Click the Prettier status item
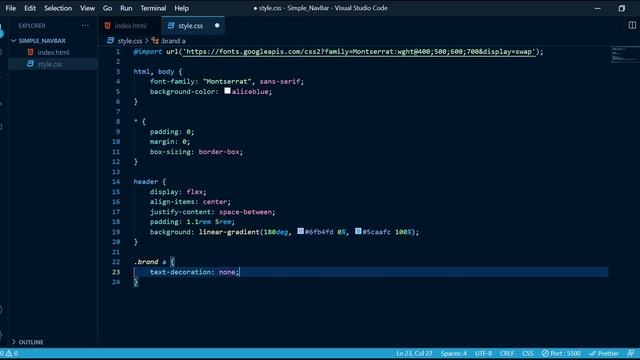Viewport: 640px width, 360px height. pyautogui.click(x=604, y=353)
